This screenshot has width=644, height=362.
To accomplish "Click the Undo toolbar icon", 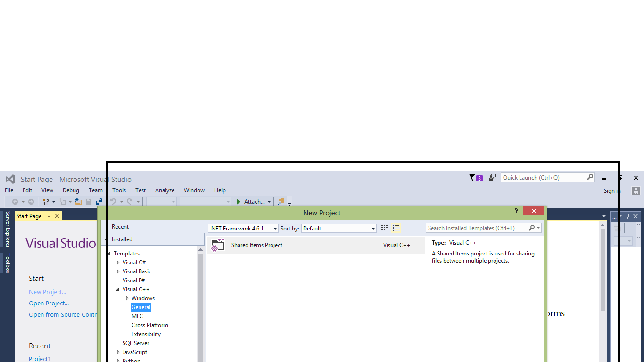I will [x=113, y=202].
